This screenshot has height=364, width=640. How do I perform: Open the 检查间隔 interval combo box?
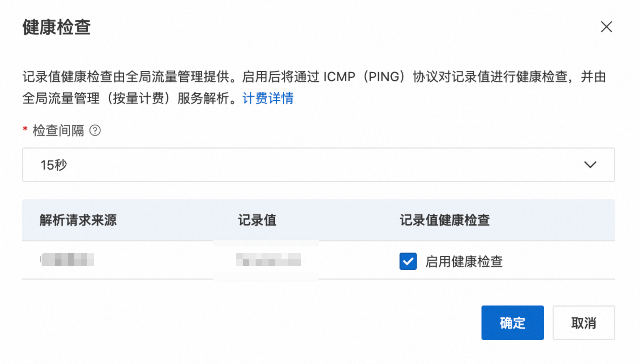[x=318, y=165]
